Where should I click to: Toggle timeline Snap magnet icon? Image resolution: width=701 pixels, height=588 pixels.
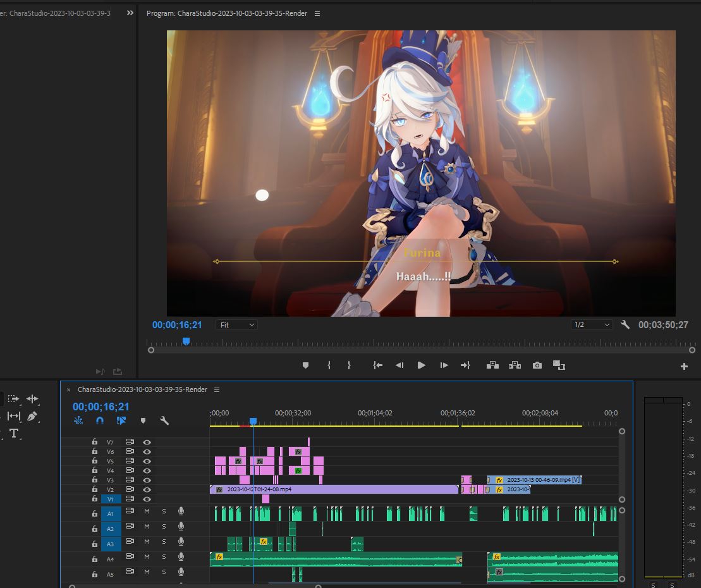point(100,420)
